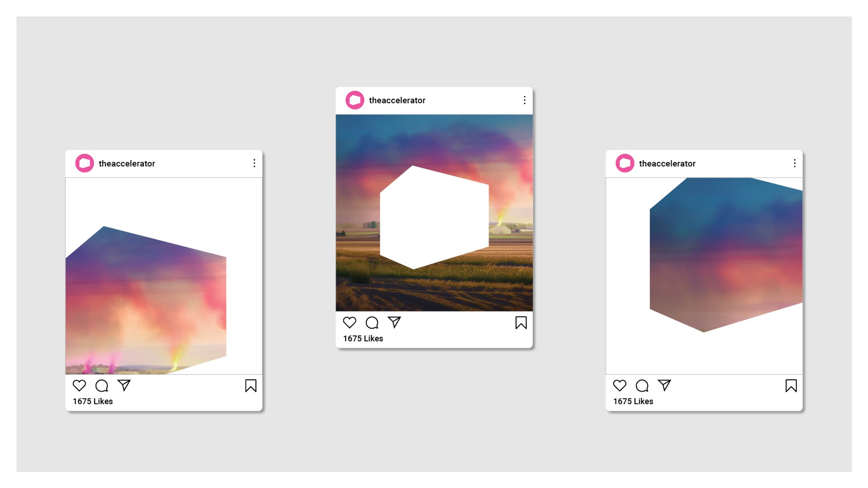The width and height of the screenshot is (868, 488).
Task: Bookmark the right post
Action: [791, 386]
